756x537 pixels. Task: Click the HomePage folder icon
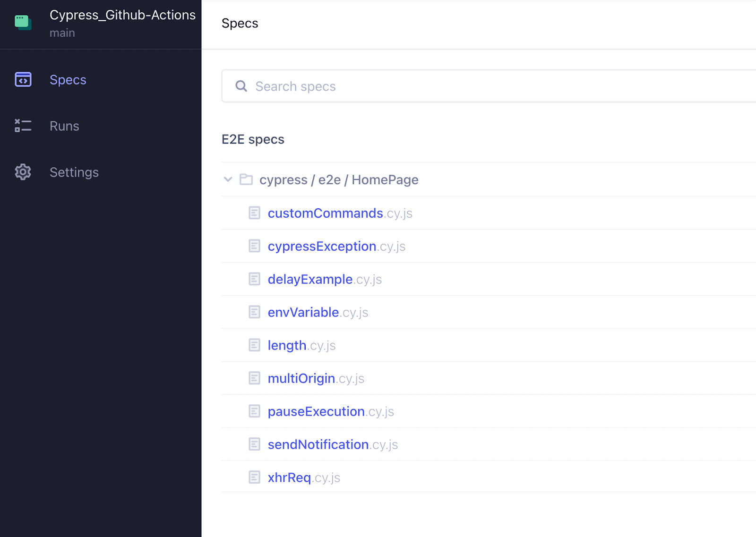click(246, 179)
